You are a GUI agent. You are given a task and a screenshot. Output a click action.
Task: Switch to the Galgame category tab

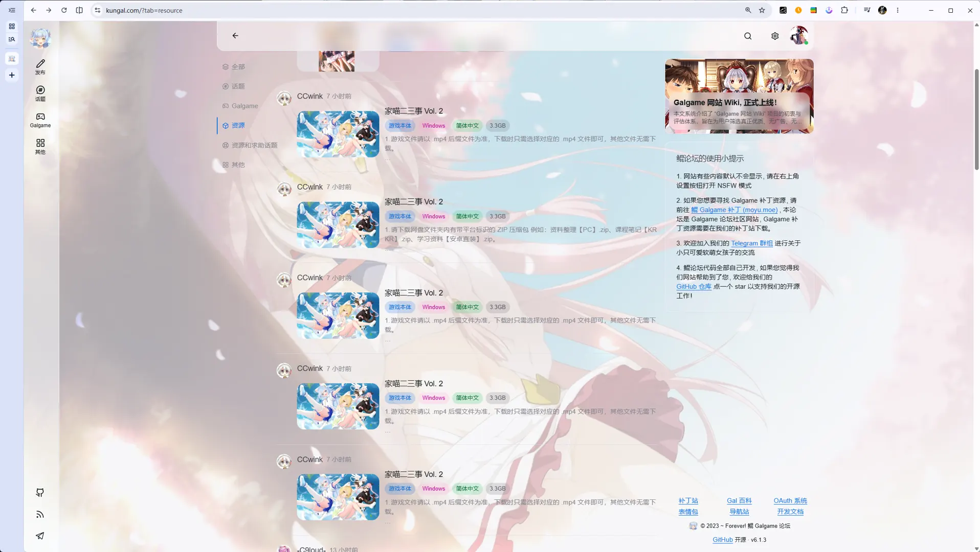pos(240,106)
